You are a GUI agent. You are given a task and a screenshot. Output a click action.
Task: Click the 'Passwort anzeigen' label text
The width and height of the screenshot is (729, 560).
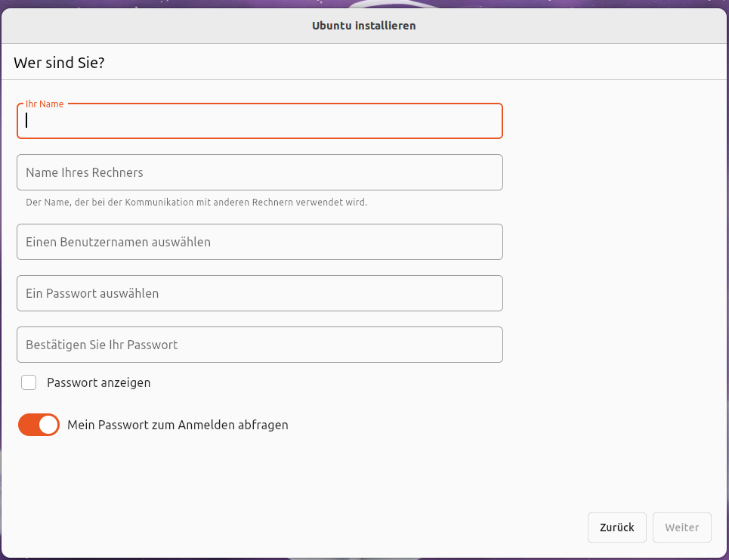click(x=98, y=382)
